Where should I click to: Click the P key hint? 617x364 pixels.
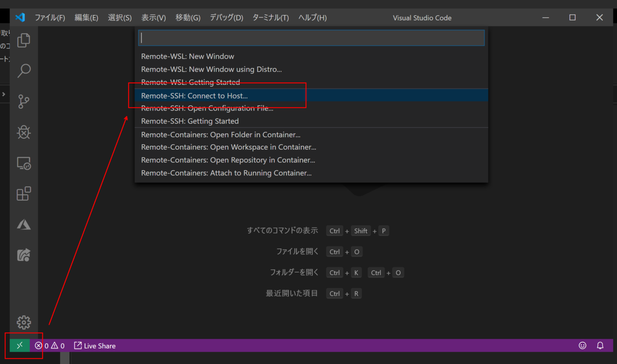pos(384,231)
